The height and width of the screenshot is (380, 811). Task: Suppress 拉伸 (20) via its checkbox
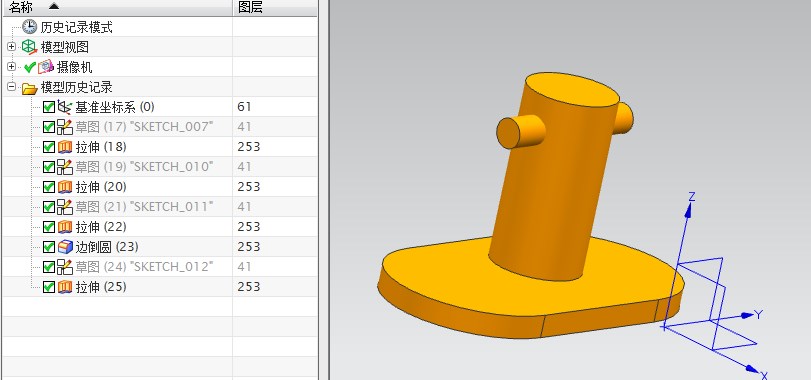coord(49,187)
